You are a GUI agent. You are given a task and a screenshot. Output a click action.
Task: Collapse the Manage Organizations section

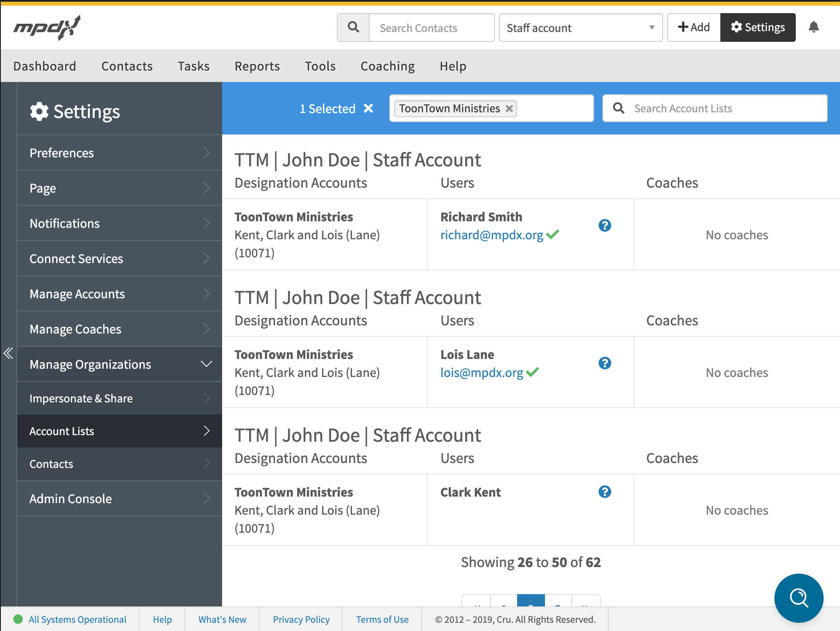(119, 364)
